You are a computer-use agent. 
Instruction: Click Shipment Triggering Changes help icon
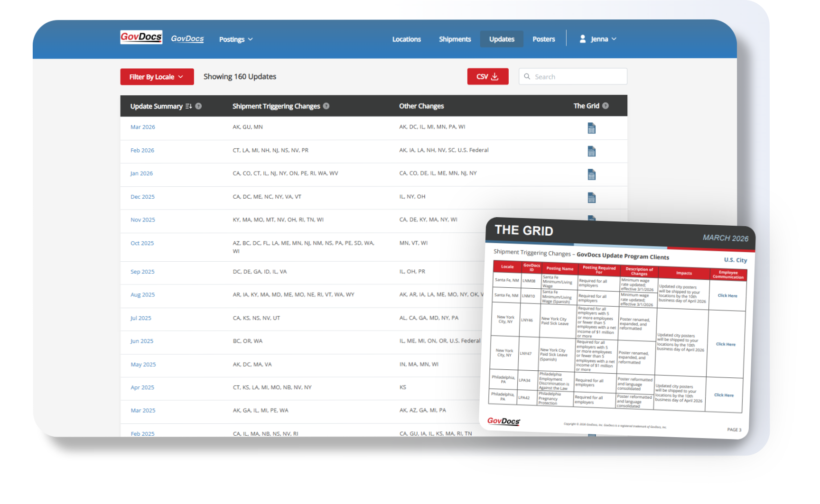(326, 106)
